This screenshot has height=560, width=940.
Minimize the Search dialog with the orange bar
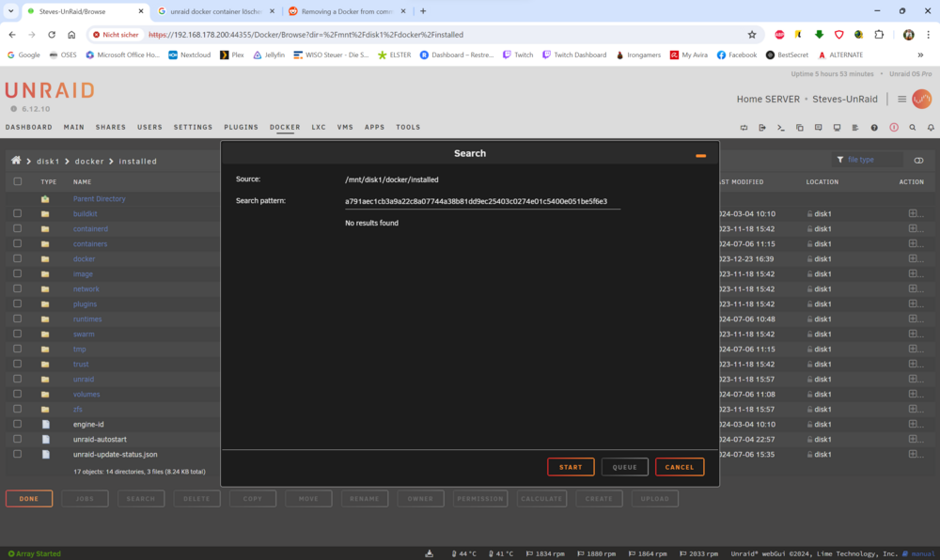(700, 156)
